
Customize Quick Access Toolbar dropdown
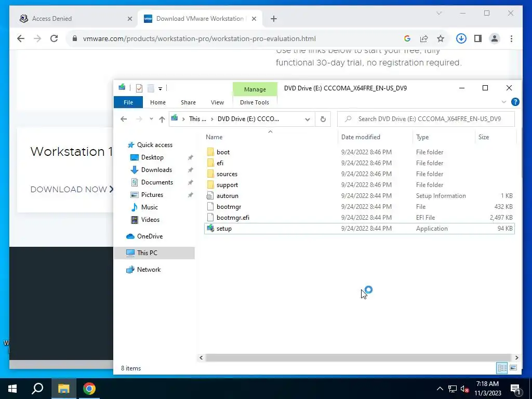(160, 88)
